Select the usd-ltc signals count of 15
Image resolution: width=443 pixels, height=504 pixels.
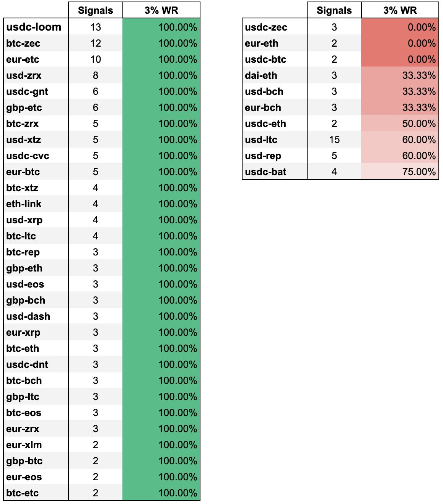tap(334, 140)
